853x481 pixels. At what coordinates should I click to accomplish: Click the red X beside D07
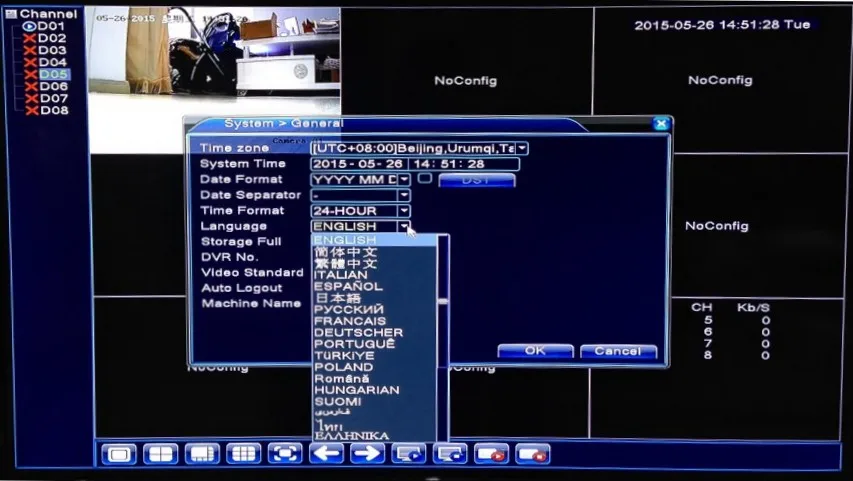(32, 98)
